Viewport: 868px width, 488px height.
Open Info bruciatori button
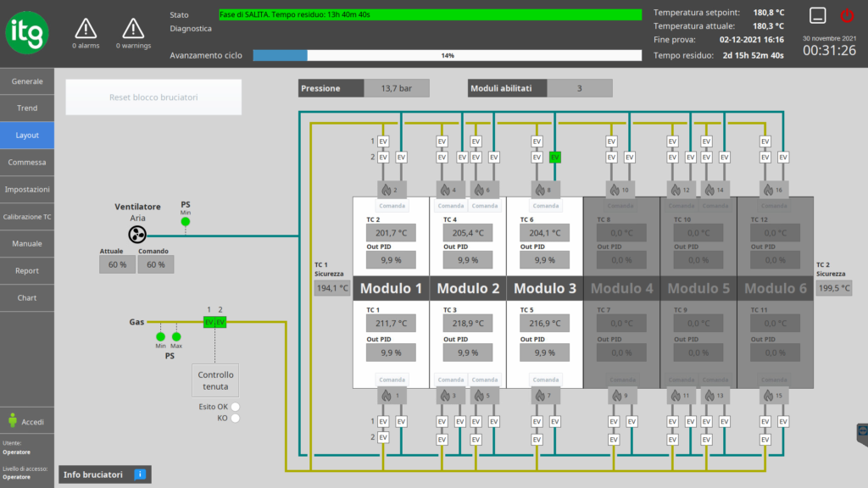[x=104, y=474]
